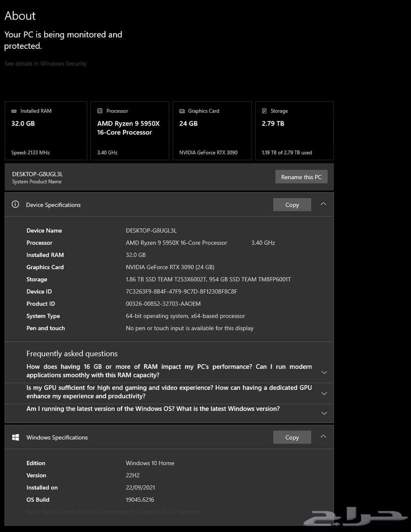Copy the Device Specifications details

click(292, 204)
